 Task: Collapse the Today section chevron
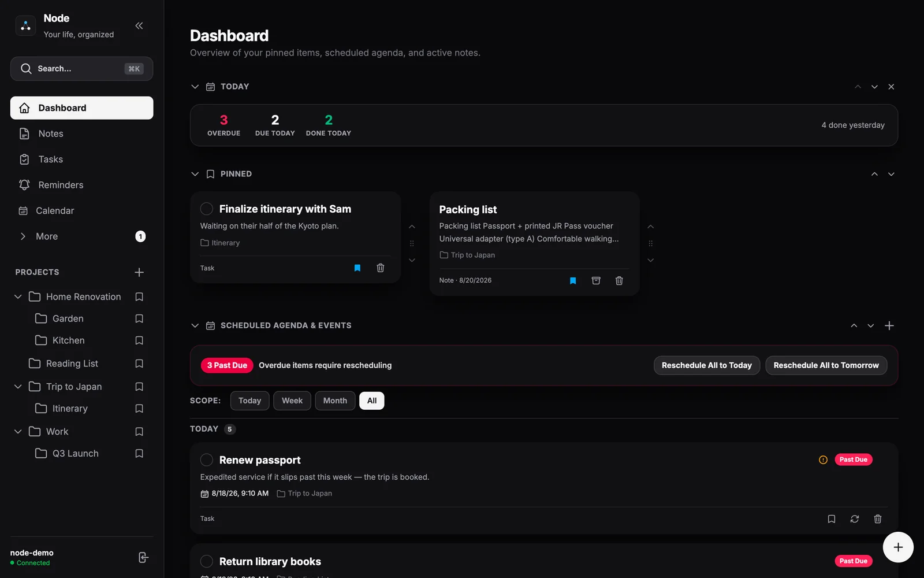(195, 87)
